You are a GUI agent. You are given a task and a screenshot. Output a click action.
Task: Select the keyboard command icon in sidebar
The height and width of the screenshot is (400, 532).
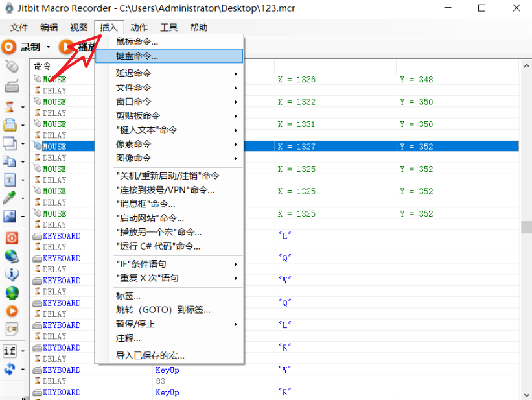(12, 87)
